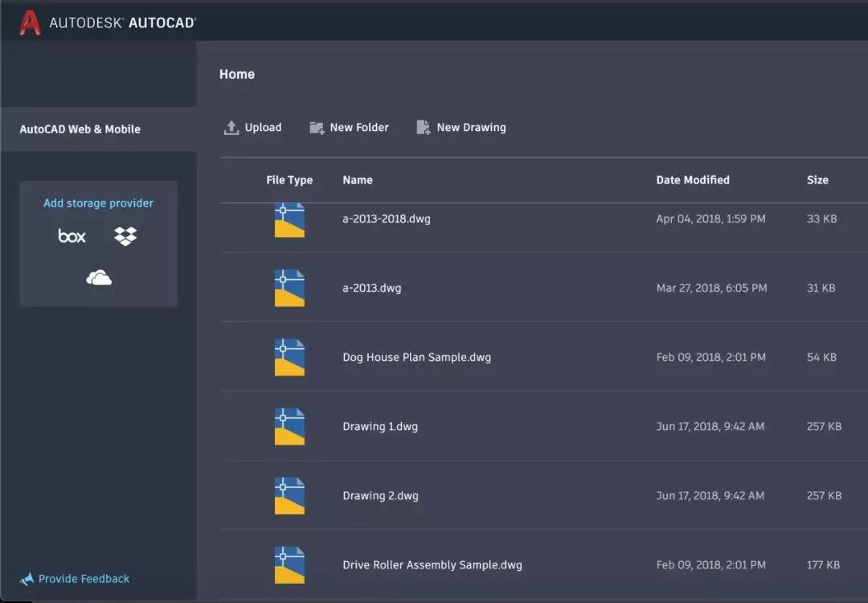Open Dog House Plan Sample.dwg
The width and height of the screenshot is (868, 603).
pos(417,357)
